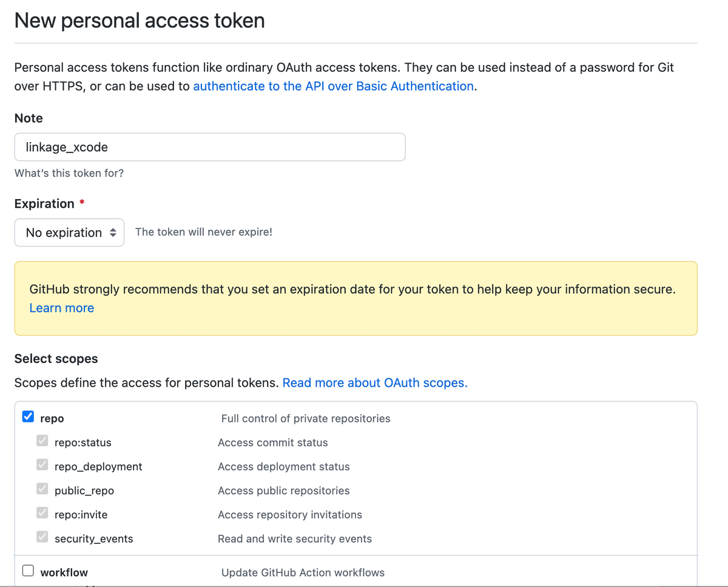Open the No expiration dropdown
Screen dimensions: 728x587
click(x=69, y=232)
